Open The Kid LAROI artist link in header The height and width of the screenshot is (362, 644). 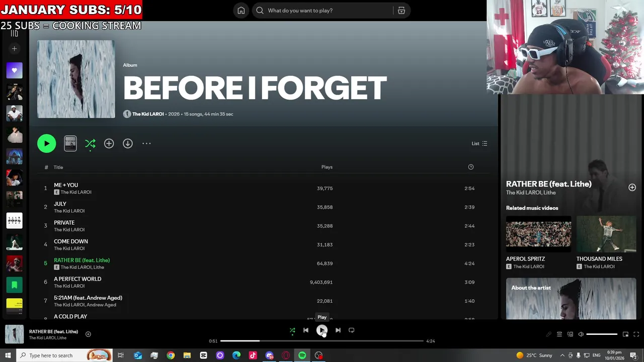tap(148, 114)
